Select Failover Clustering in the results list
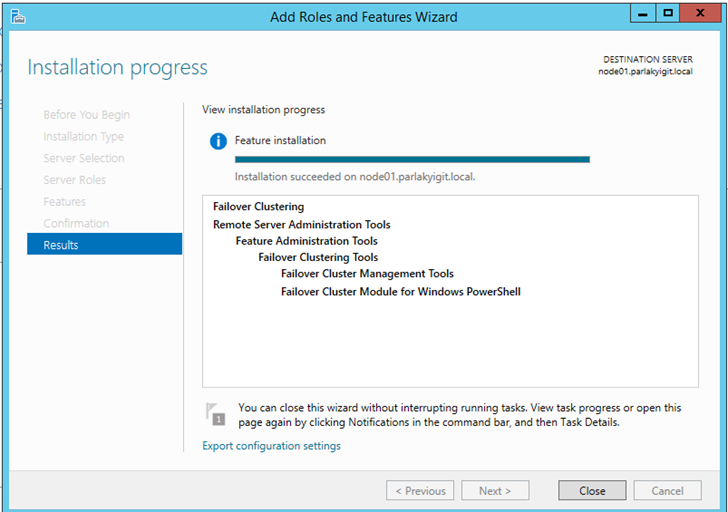This screenshot has height=512, width=728. click(258, 207)
